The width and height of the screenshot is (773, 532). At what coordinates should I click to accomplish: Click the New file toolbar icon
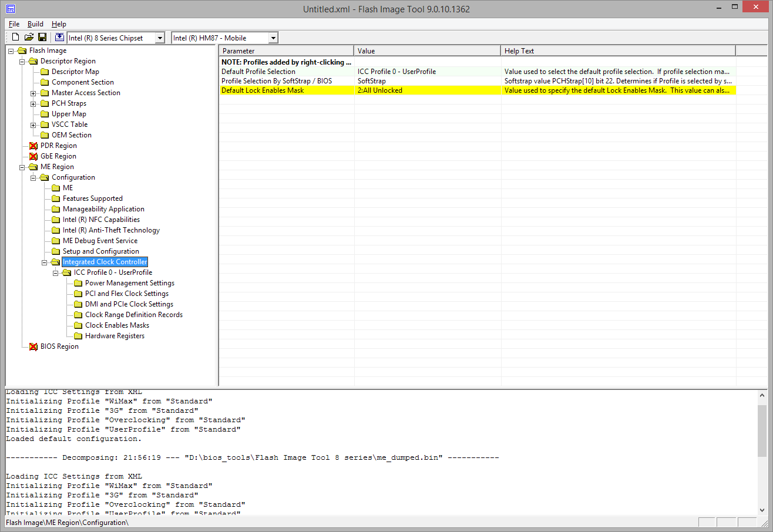point(16,38)
